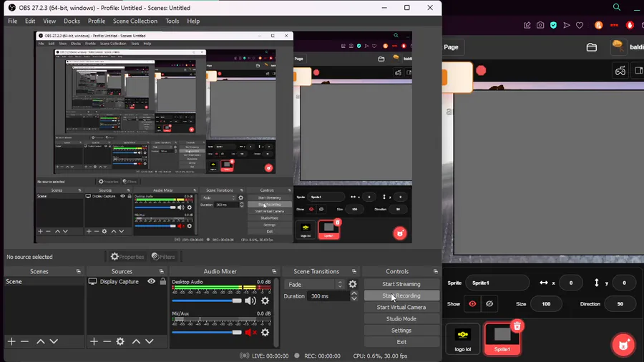Set sprite to shown with eye
The image size is (644, 362).
[x=472, y=304]
